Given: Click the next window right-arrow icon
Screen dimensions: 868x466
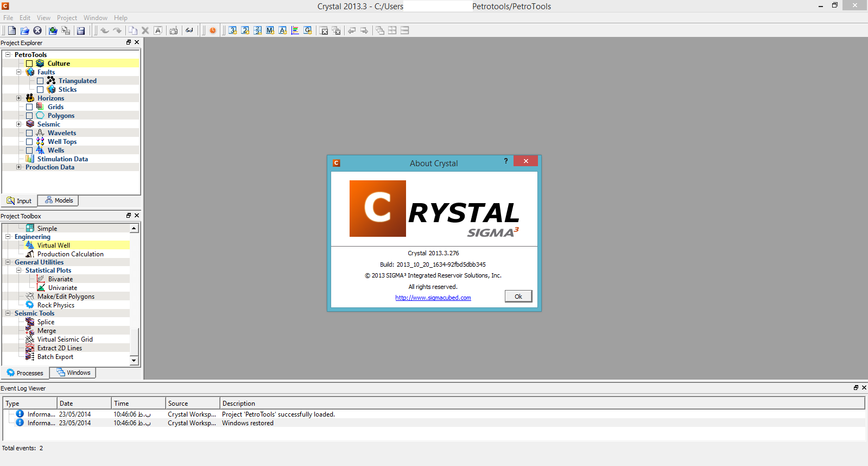Looking at the screenshot, I should point(364,30).
